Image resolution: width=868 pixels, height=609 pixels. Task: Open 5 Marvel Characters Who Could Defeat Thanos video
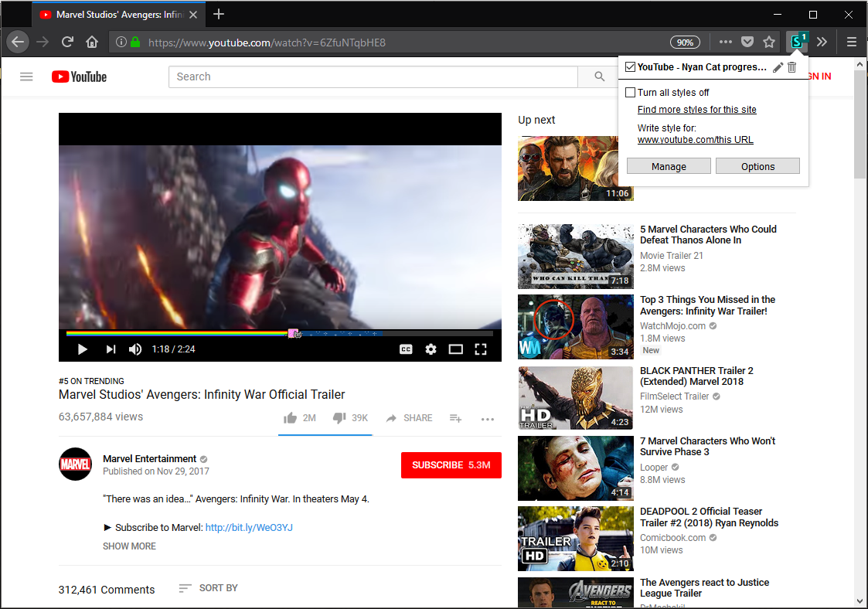[708, 235]
